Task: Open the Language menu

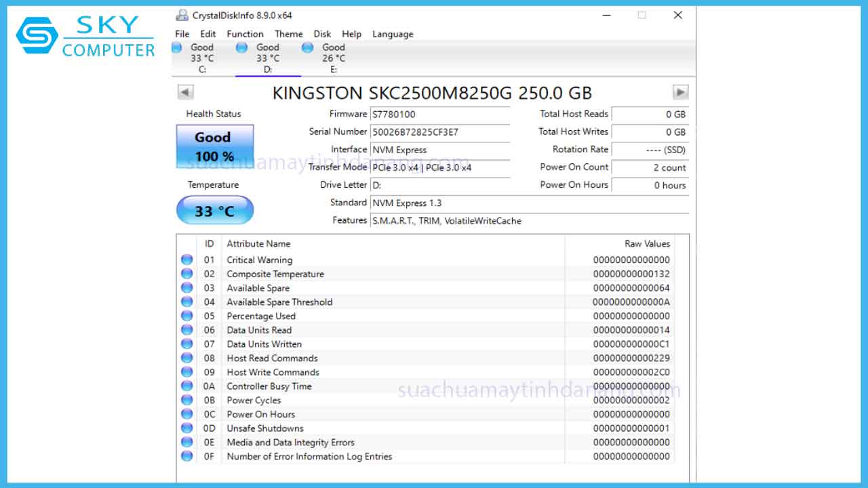Action: click(393, 34)
